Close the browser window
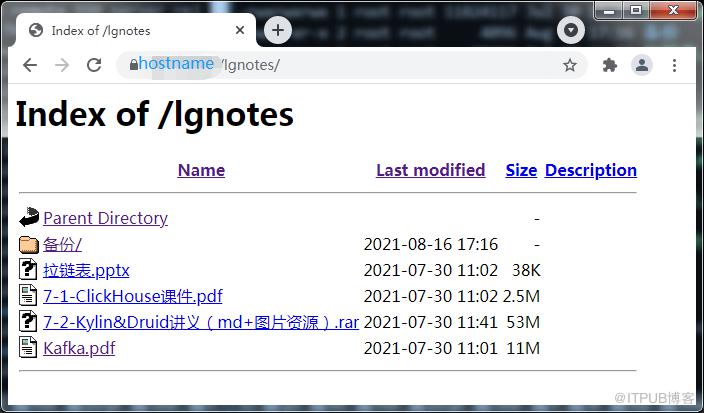 coord(673,10)
